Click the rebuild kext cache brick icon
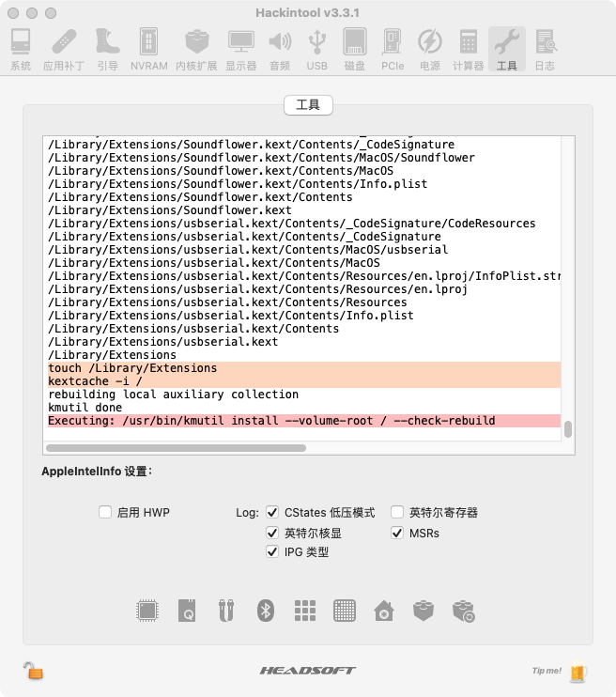616x697 pixels. pos(464,612)
